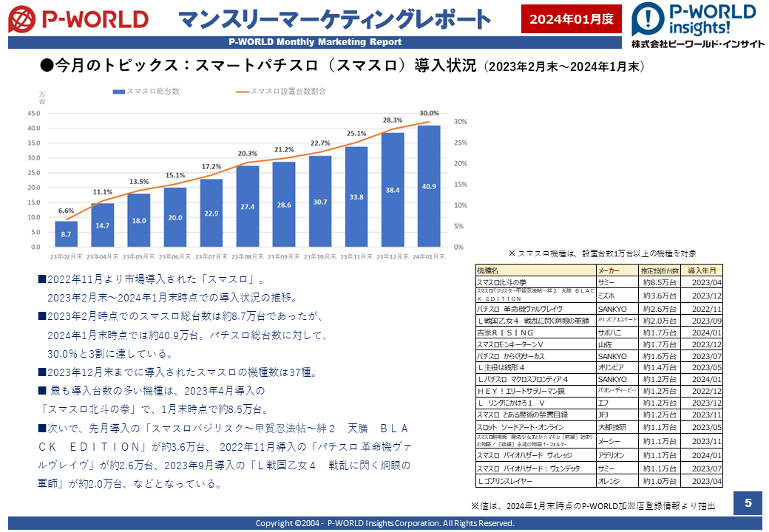769x532 pixels.
Task: Select the 20.3% data label
Action: pyautogui.click(x=248, y=154)
